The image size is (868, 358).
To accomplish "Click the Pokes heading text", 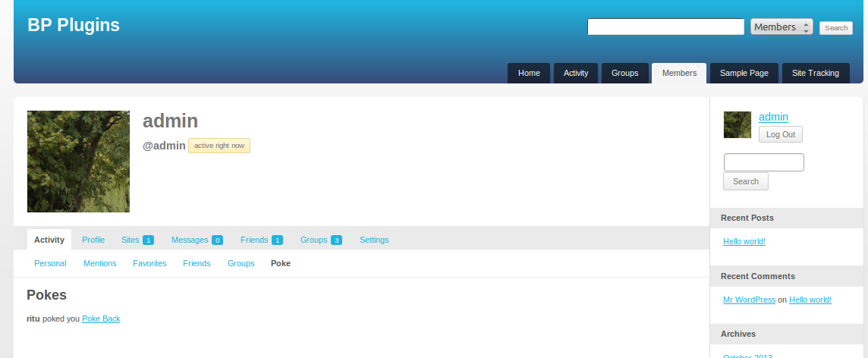I will (46, 295).
